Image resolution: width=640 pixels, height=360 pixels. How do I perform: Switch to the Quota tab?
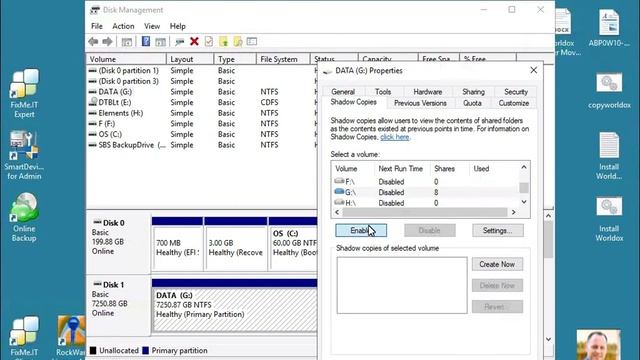click(x=472, y=103)
